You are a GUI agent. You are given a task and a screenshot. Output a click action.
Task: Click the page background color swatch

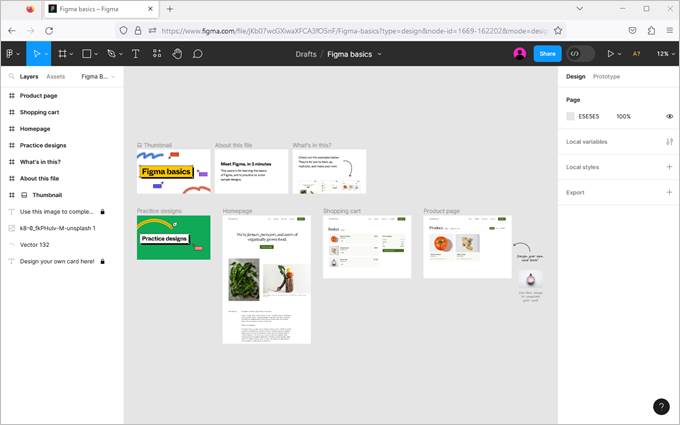tap(571, 116)
